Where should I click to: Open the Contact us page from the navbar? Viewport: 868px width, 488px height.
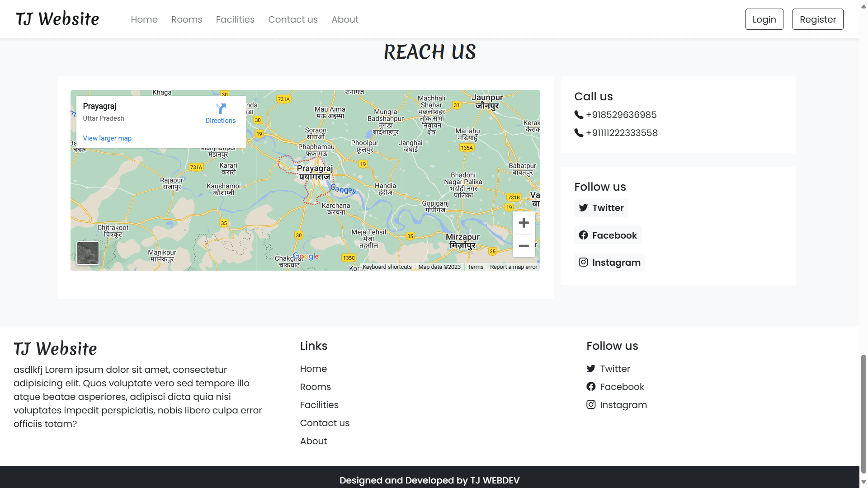(x=293, y=19)
